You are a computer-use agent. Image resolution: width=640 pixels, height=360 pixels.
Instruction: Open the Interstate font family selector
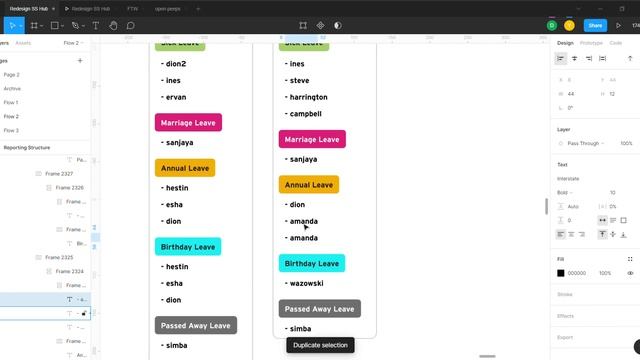(x=568, y=179)
